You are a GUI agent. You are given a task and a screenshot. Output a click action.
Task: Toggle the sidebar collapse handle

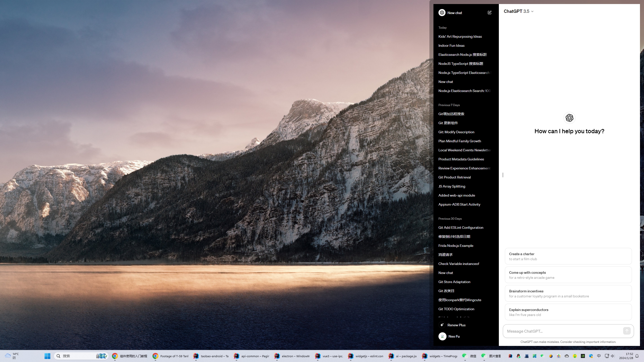(503, 175)
